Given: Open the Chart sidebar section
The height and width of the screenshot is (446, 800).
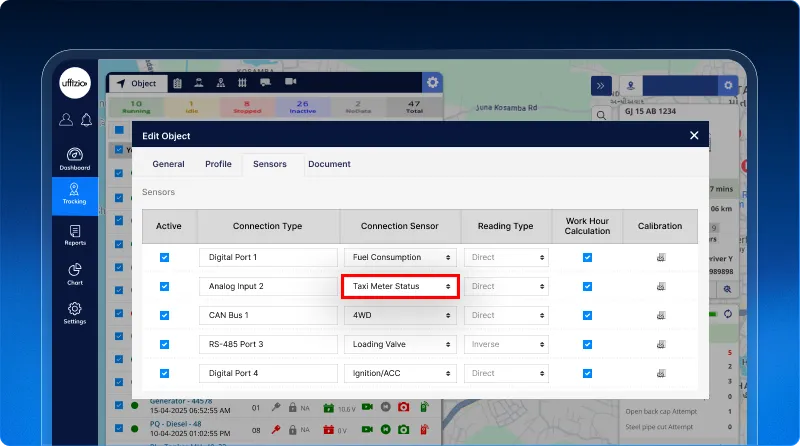Looking at the screenshot, I should pos(74,274).
